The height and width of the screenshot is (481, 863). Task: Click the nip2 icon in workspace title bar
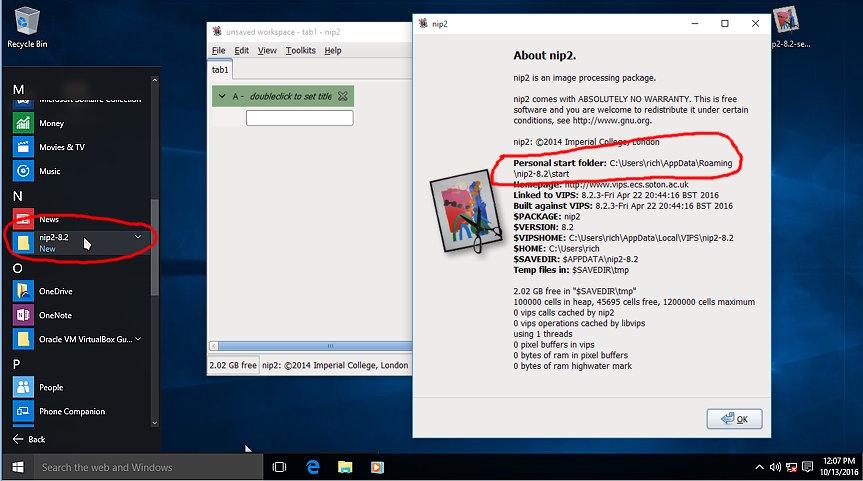pyautogui.click(x=217, y=31)
